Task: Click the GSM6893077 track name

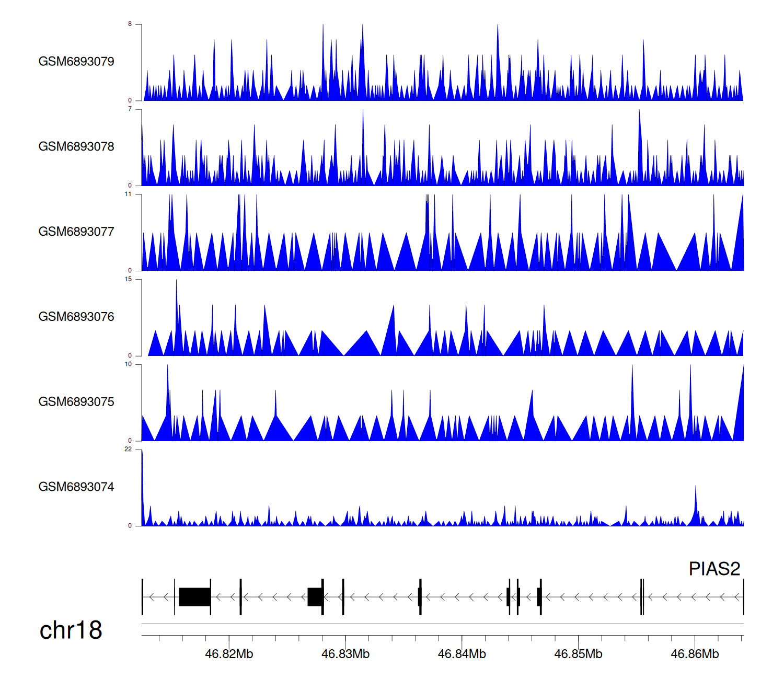Action: (76, 232)
